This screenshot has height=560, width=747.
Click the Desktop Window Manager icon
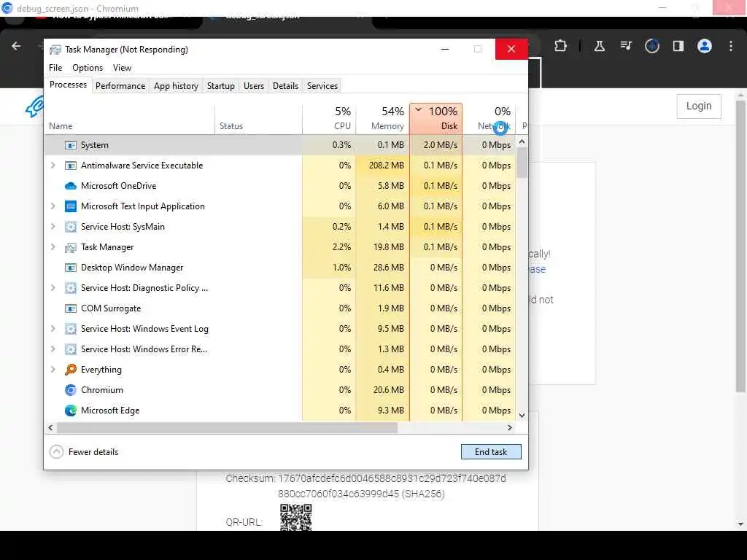pos(71,268)
